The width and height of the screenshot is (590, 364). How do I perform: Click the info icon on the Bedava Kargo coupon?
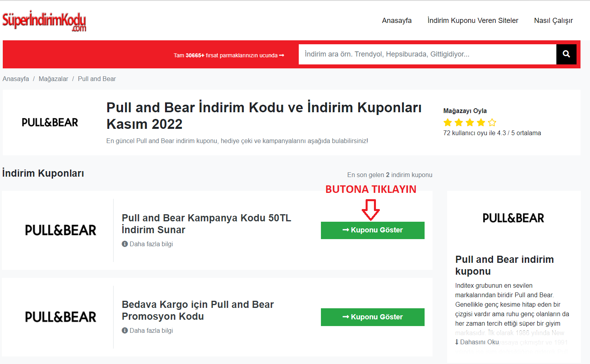coord(125,330)
